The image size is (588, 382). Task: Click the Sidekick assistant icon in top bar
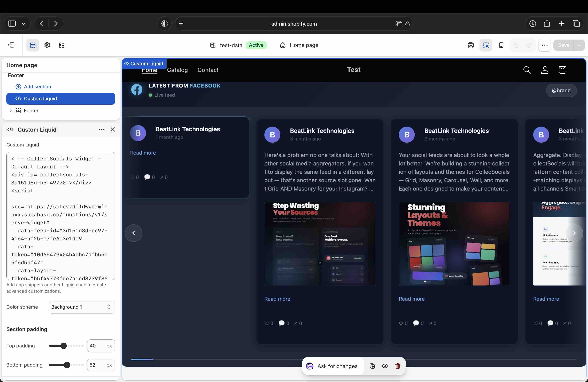[471, 45]
